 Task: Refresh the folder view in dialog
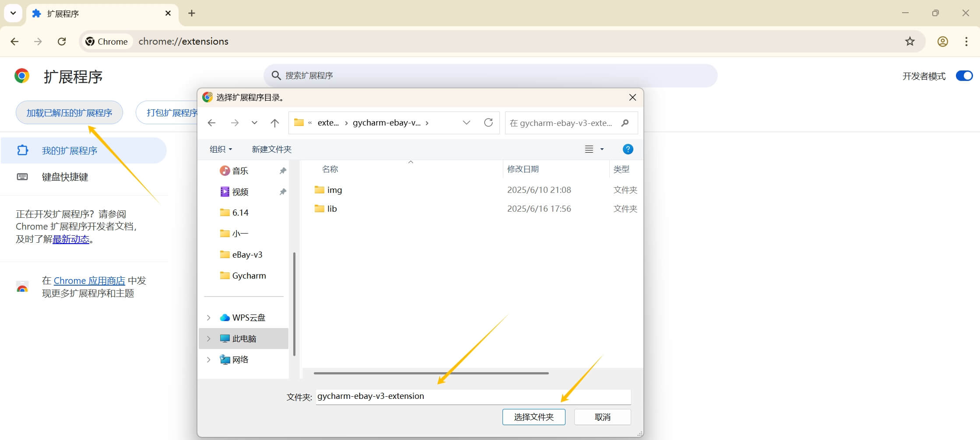(488, 123)
